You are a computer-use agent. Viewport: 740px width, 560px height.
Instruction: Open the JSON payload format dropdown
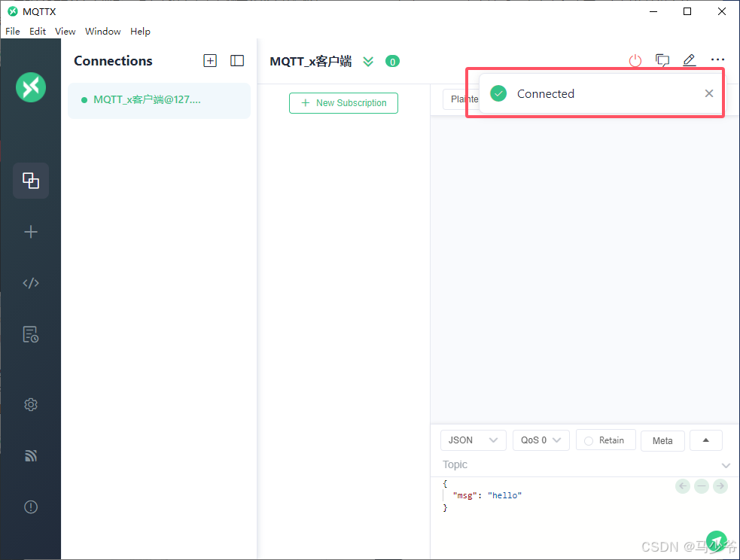click(474, 440)
